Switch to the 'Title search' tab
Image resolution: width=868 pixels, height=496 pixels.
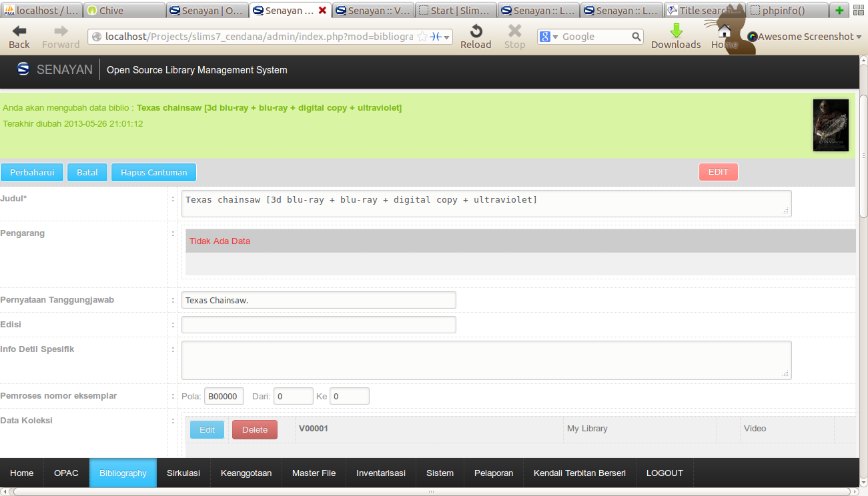[704, 11]
